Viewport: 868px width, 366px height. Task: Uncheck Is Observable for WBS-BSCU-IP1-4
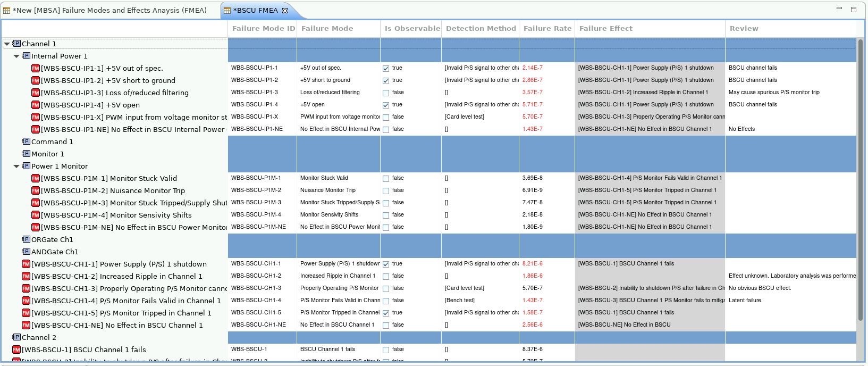386,105
